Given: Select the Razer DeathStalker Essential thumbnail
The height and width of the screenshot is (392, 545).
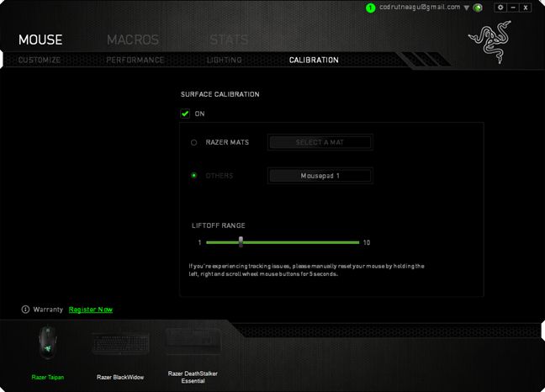Looking at the screenshot, I should pos(193,342).
